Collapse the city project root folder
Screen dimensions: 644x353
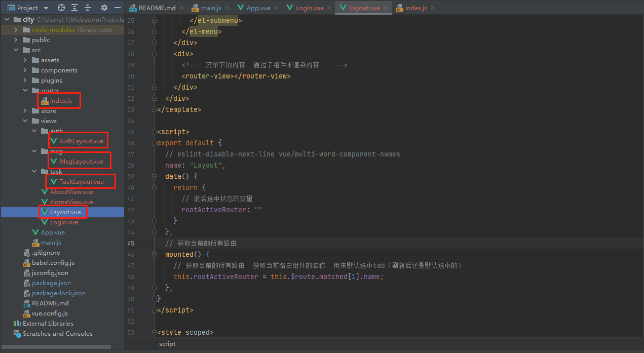coord(7,20)
